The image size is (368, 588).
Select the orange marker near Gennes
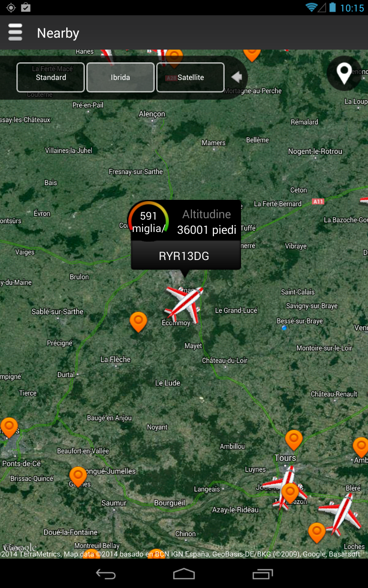(x=78, y=476)
